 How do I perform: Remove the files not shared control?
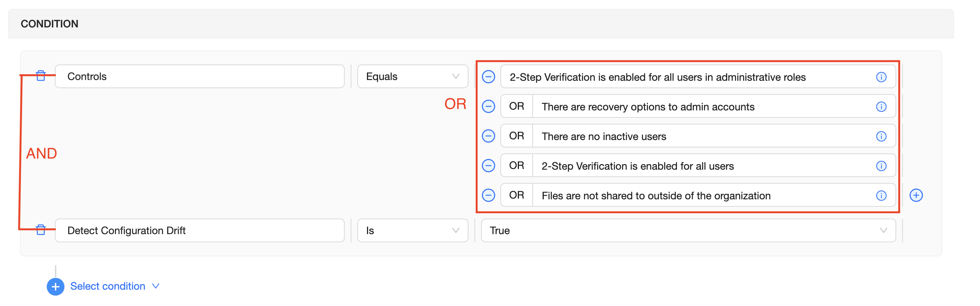(x=489, y=195)
